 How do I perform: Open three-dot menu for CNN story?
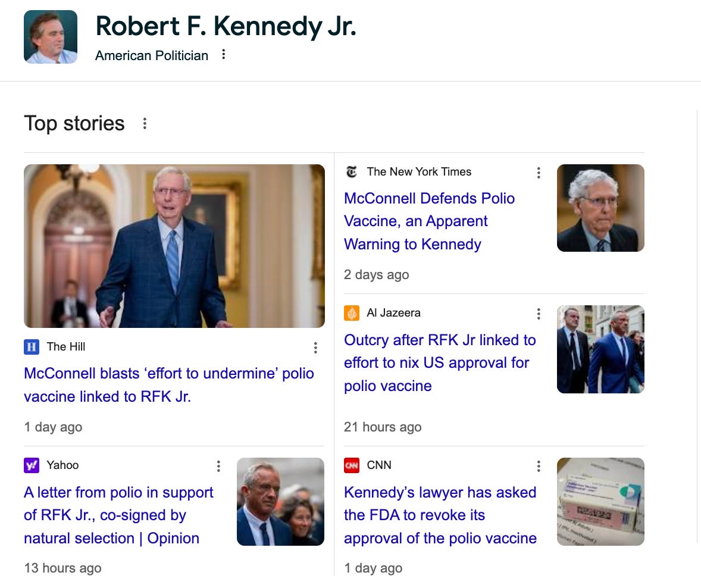click(539, 466)
